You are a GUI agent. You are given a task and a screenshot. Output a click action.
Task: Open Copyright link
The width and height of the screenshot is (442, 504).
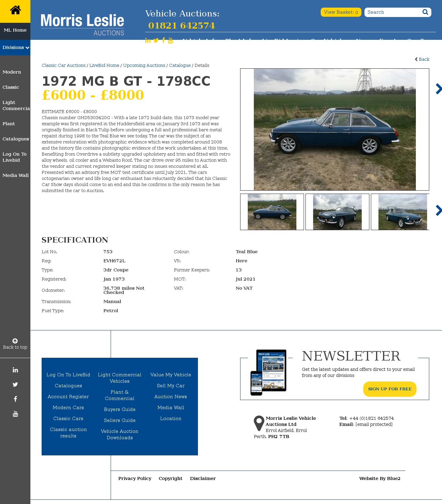171,478
